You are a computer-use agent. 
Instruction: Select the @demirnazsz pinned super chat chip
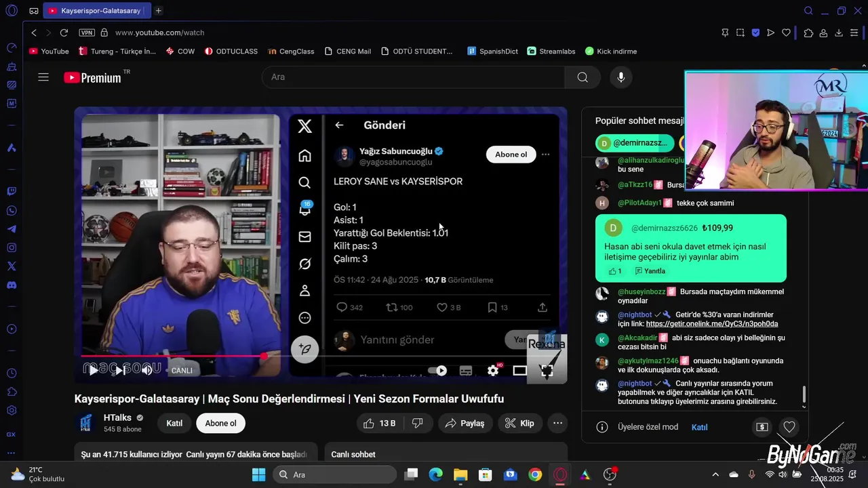tap(635, 143)
